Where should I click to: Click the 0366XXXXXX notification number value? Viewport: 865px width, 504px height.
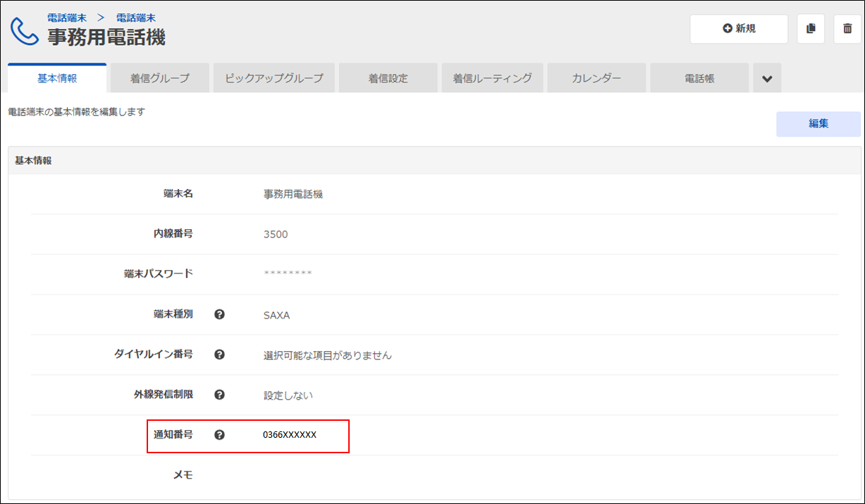[x=290, y=435]
